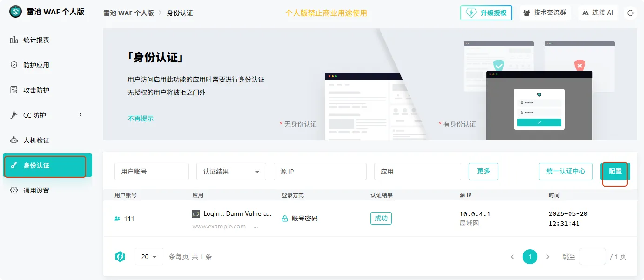Click the logout icon at top right
Image resolution: width=644 pixels, height=280 pixels.
point(631,13)
